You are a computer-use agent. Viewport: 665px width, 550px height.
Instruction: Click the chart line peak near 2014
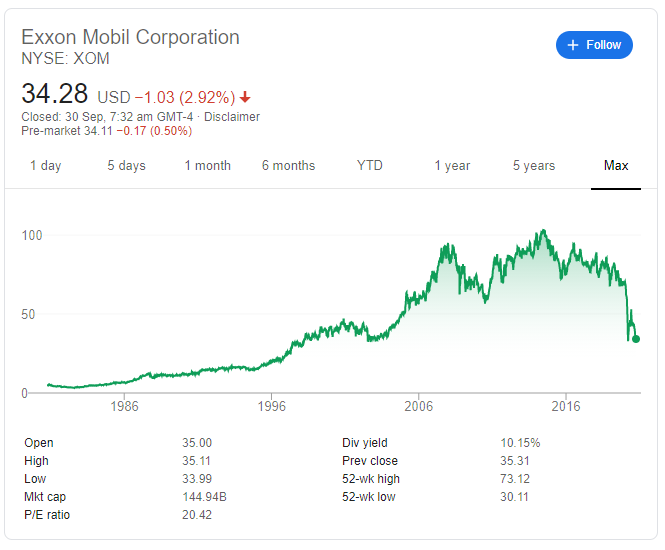pyautogui.click(x=542, y=232)
